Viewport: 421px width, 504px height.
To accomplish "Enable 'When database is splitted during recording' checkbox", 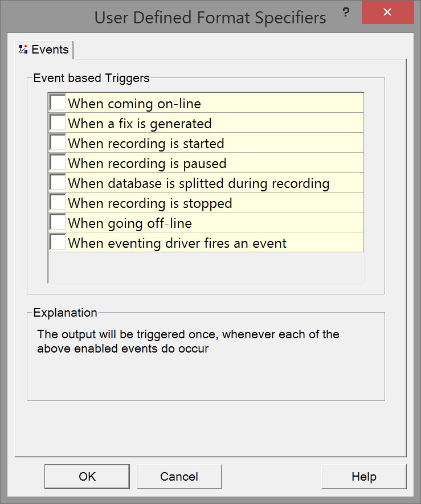I will tap(58, 183).
